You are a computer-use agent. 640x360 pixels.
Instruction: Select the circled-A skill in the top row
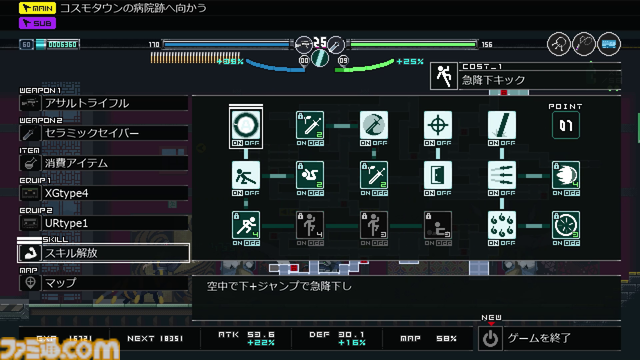pos(246,125)
